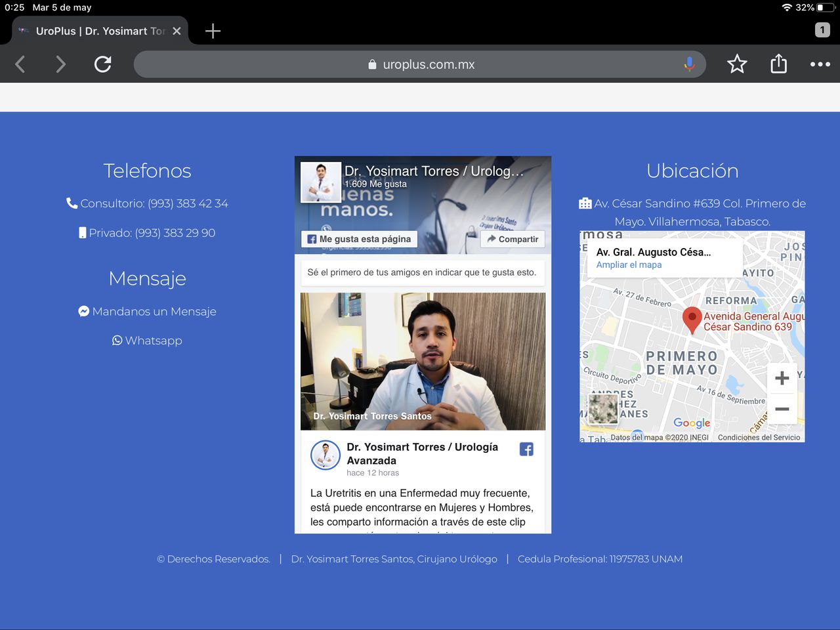The height and width of the screenshot is (630, 840).
Task: Click the 'Me gusta esta página' button
Action: pos(359,240)
